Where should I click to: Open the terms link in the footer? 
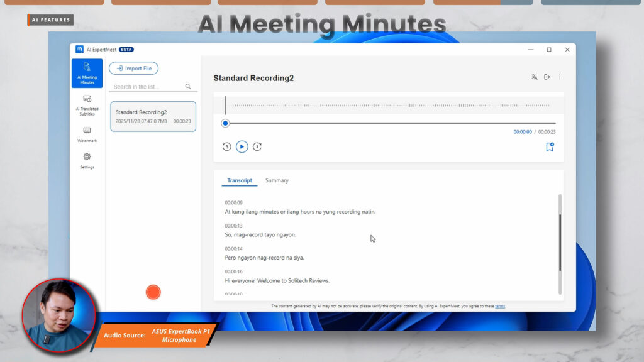tap(500, 306)
